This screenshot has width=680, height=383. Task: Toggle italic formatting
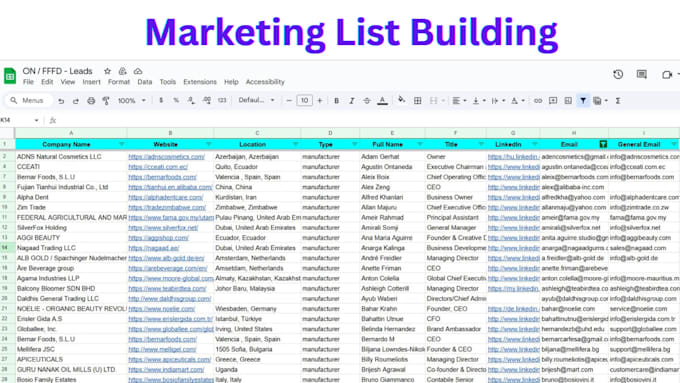351,101
